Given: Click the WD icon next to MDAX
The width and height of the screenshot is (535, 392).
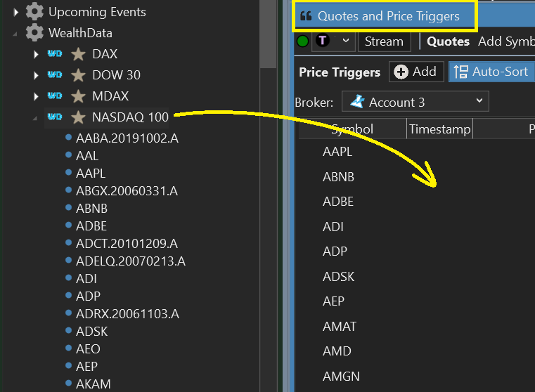Looking at the screenshot, I should pyautogui.click(x=55, y=96).
